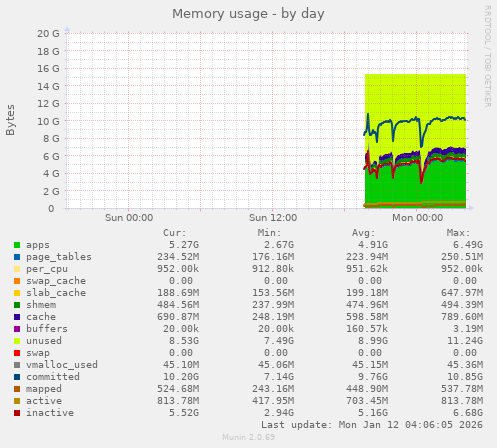
Task: Click the slab_cache max value 647.97M
Action: coord(462,293)
